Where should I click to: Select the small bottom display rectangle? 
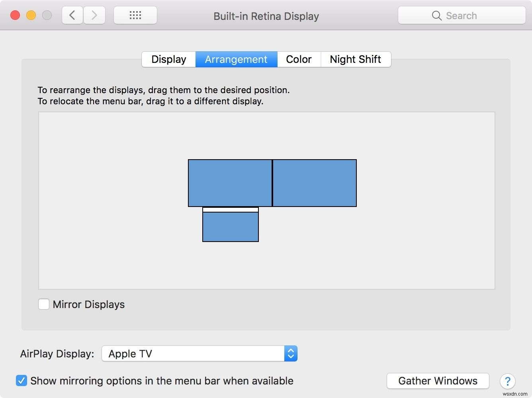(x=230, y=227)
